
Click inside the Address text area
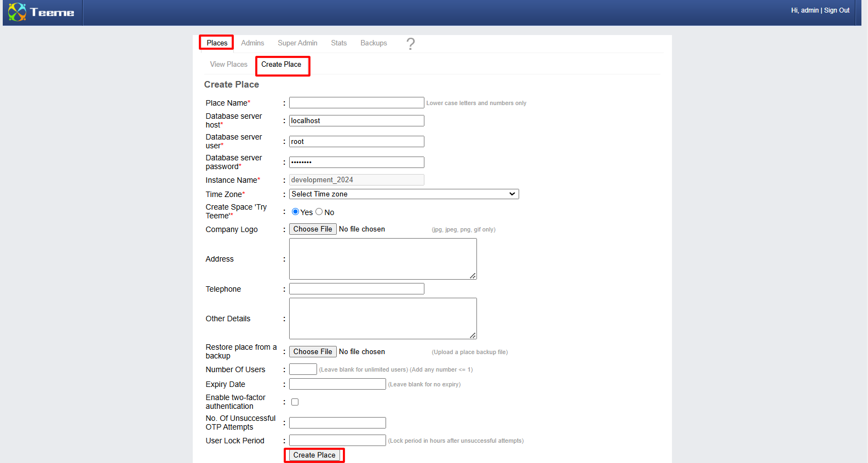click(x=383, y=259)
